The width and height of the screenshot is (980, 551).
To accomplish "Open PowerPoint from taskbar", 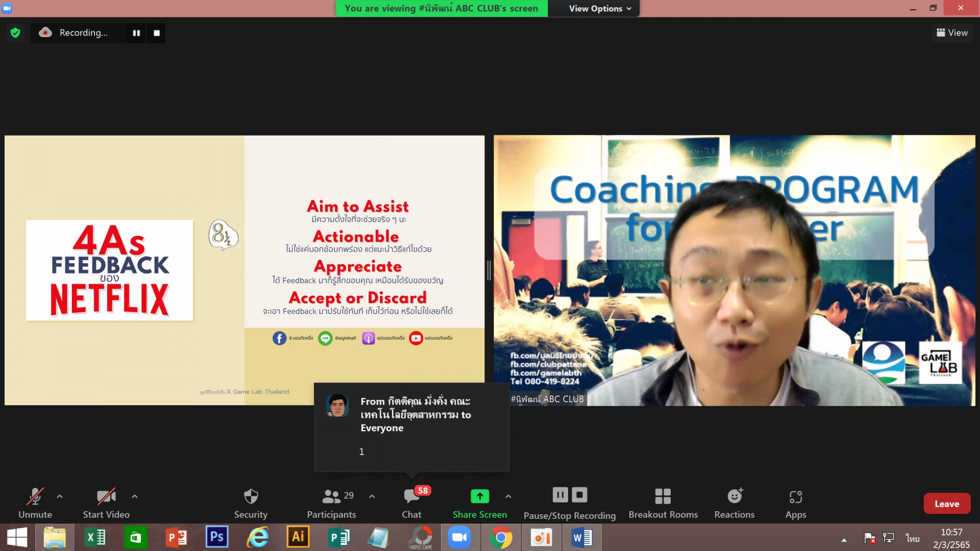I will 176,537.
